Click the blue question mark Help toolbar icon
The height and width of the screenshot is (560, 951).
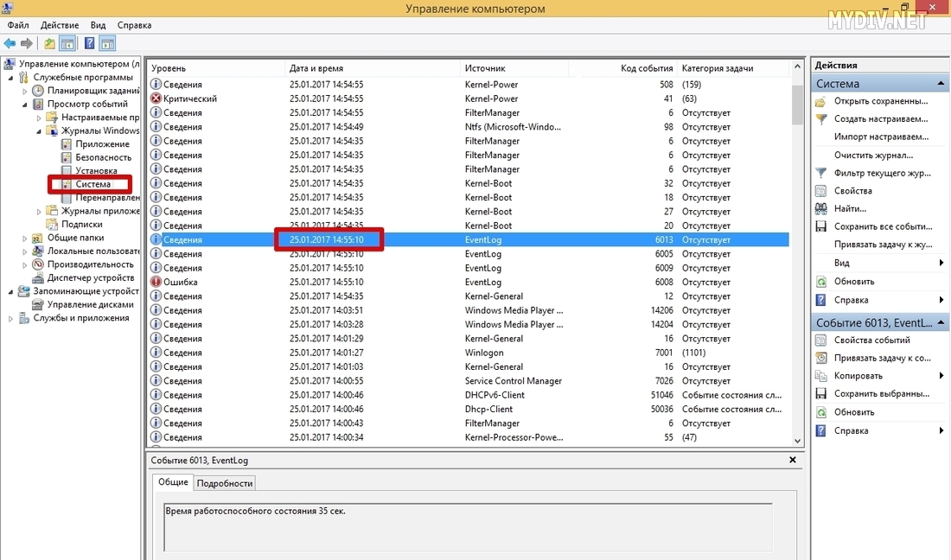coord(89,43)
